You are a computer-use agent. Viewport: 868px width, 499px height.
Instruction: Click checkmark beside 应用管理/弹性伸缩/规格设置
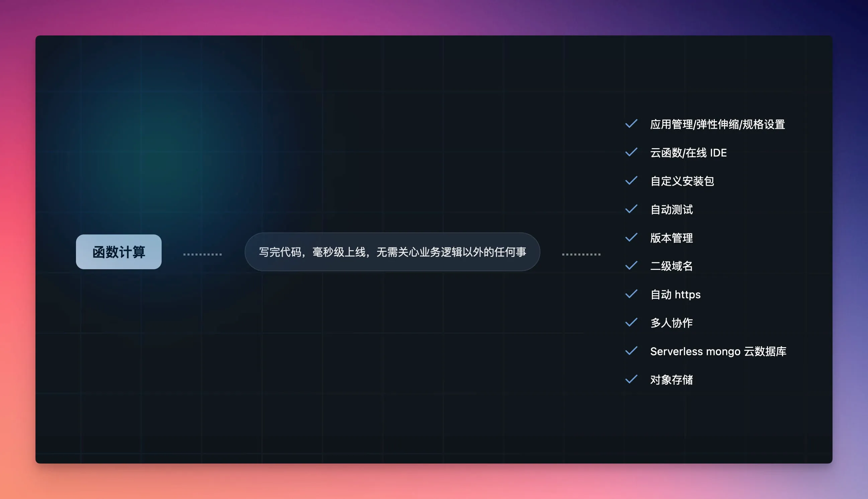(631, 124)
